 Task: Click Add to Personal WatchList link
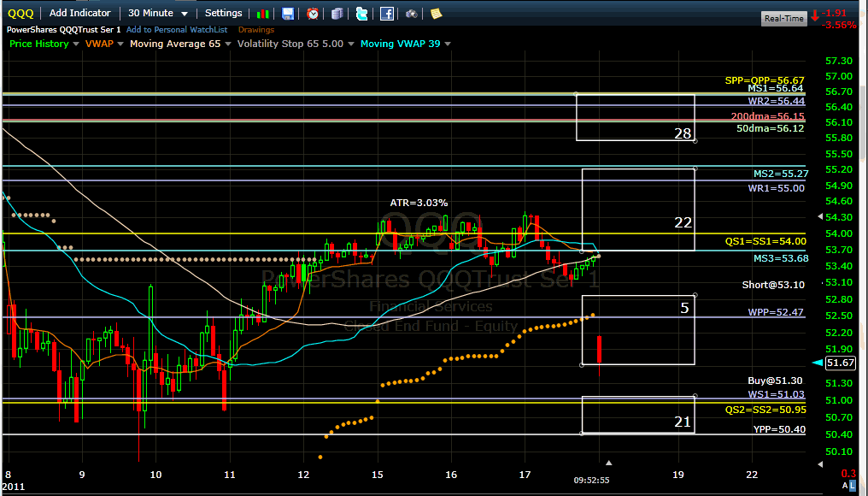(x=177, y=29)
